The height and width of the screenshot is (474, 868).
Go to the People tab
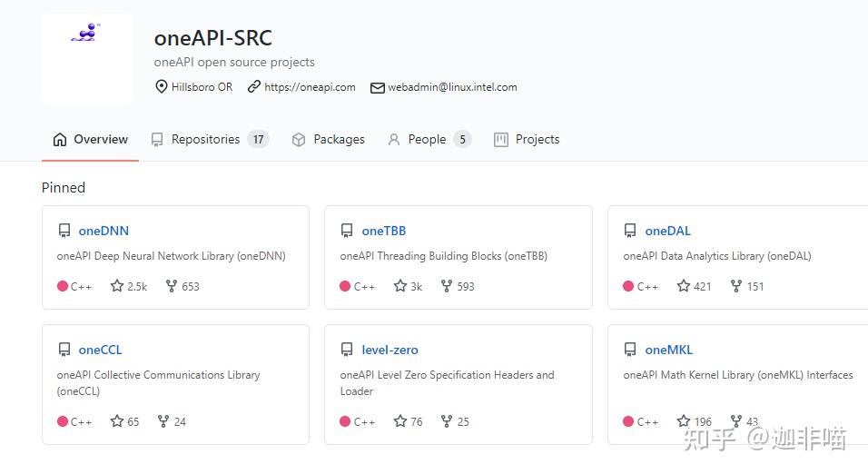[x=427, y=140]
